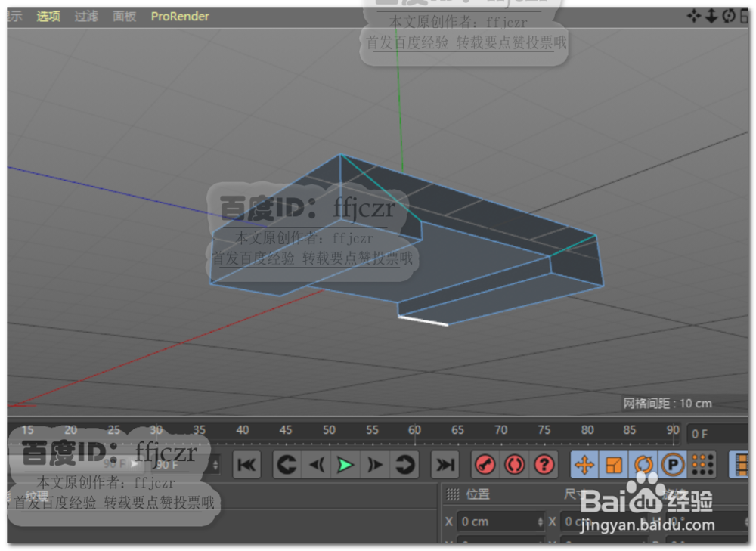Click the position X value stepper arrows
756x551 pixels.
[x=538, y=522]
